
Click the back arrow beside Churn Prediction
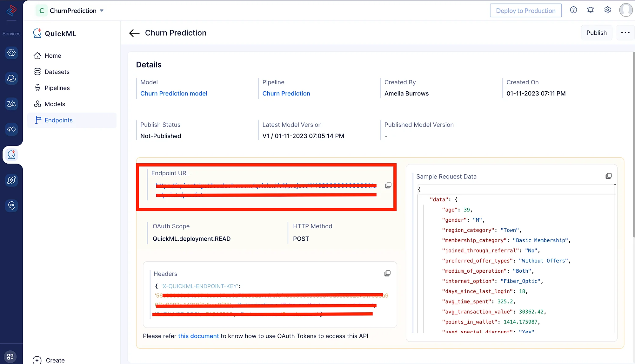134,33
